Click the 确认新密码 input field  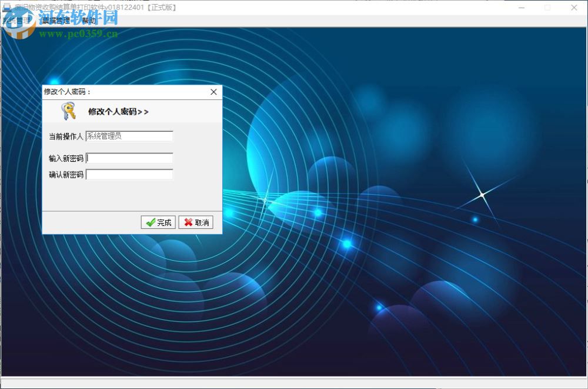129,174
